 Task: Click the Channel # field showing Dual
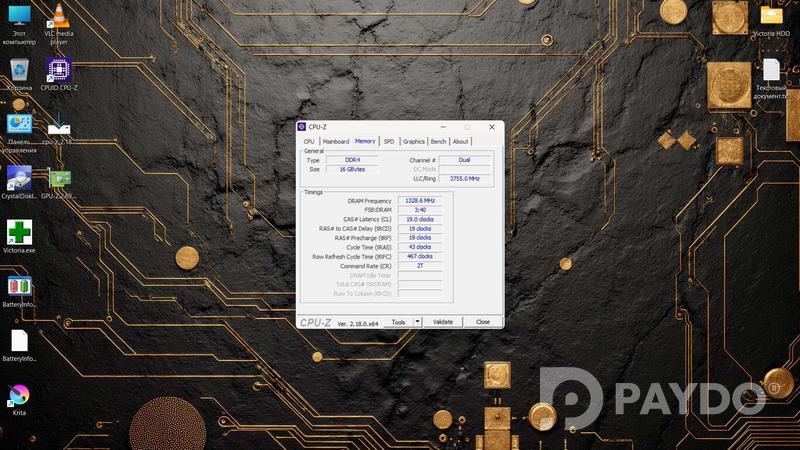pos(464,160)
